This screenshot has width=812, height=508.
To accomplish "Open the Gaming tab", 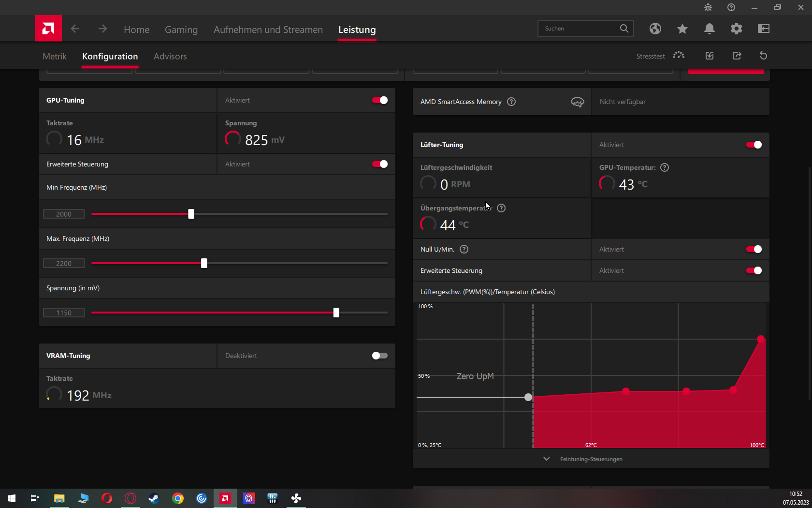I will click(x=181, y=30).
